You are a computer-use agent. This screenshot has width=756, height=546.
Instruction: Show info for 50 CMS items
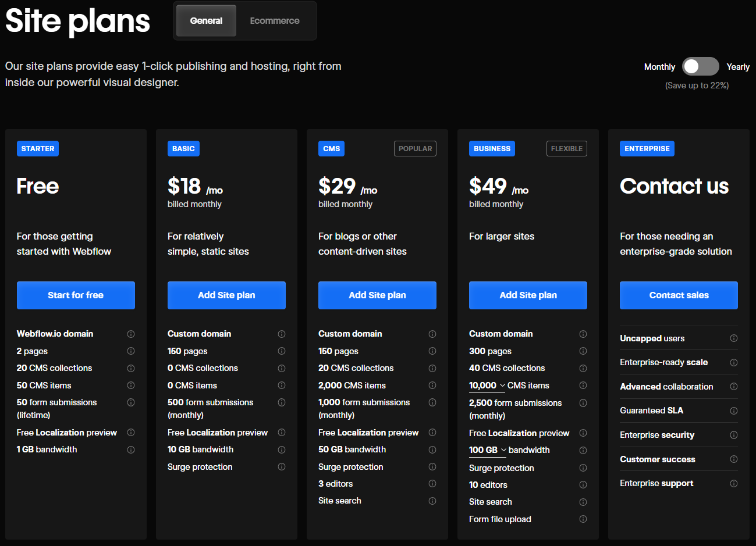[x=131, y=386]
